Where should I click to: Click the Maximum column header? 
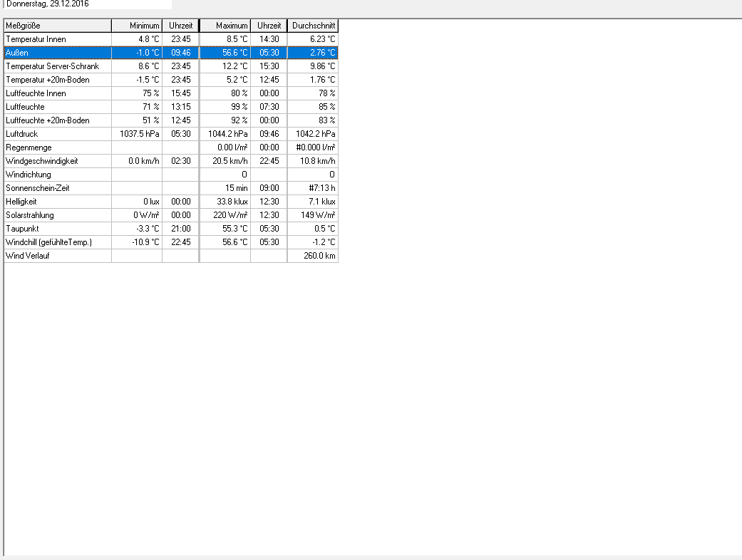225,26
